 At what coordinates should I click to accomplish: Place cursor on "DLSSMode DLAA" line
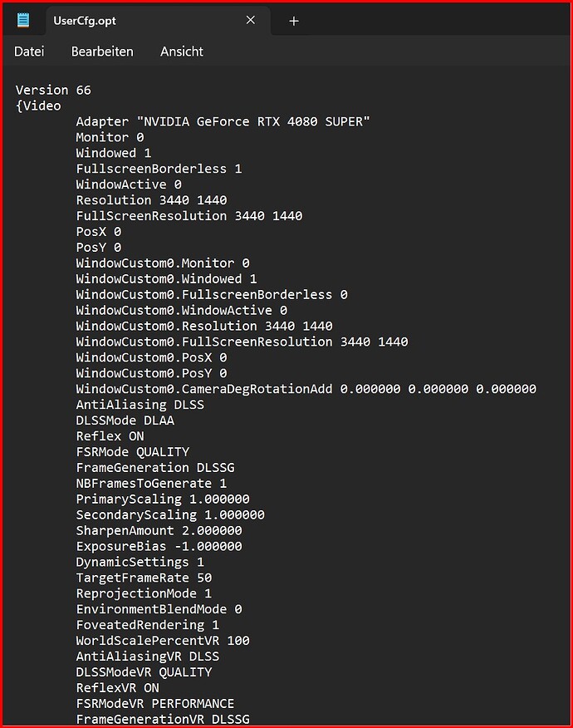pos(125,421)
